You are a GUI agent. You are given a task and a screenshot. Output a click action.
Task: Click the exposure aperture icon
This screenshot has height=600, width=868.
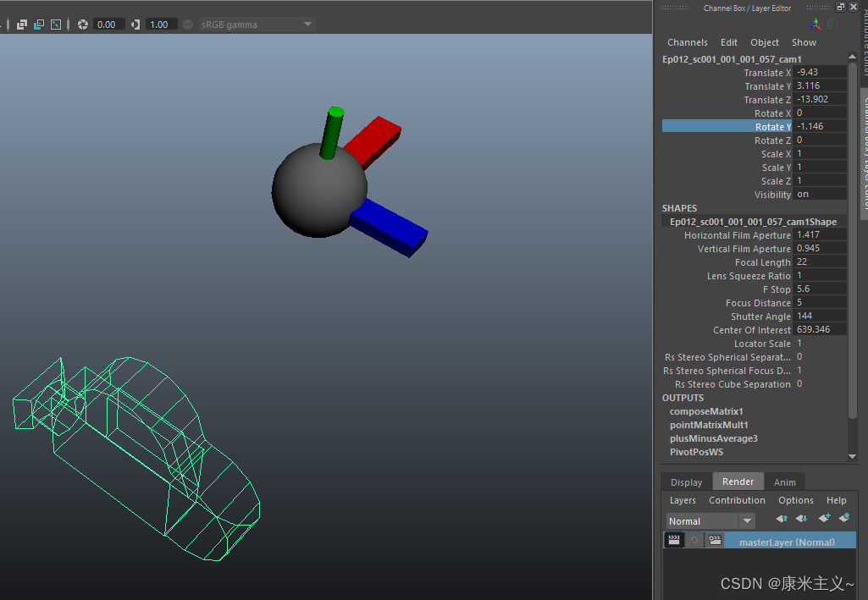click(83, 25)
